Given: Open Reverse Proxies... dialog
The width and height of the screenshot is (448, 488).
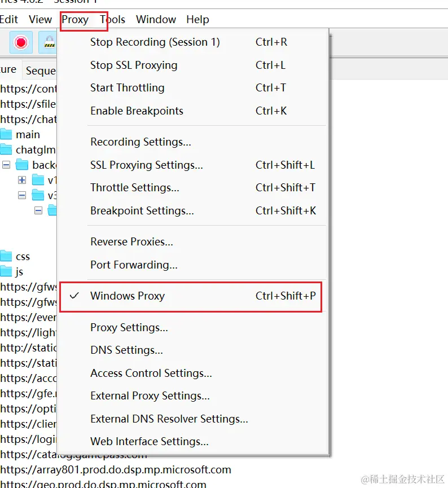Looking at the screenshot, I should coord(193,242).
